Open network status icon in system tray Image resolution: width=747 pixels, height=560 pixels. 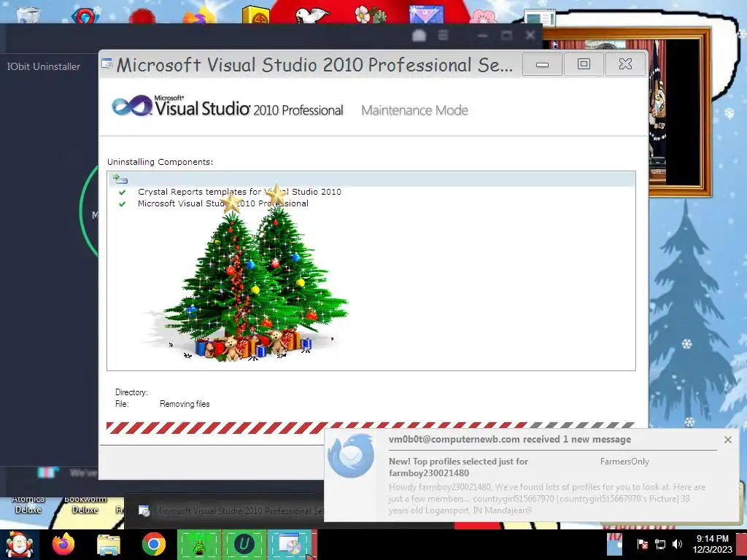coord(659,544)
